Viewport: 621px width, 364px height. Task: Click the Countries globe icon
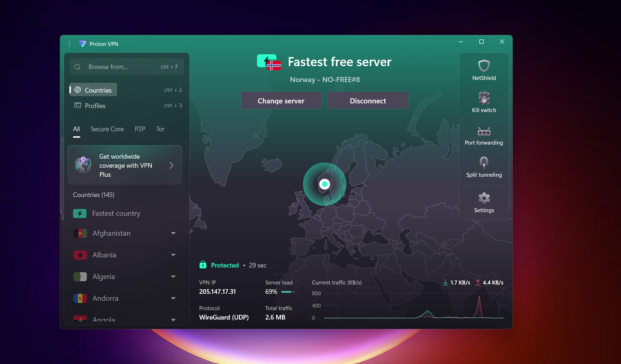78,90
